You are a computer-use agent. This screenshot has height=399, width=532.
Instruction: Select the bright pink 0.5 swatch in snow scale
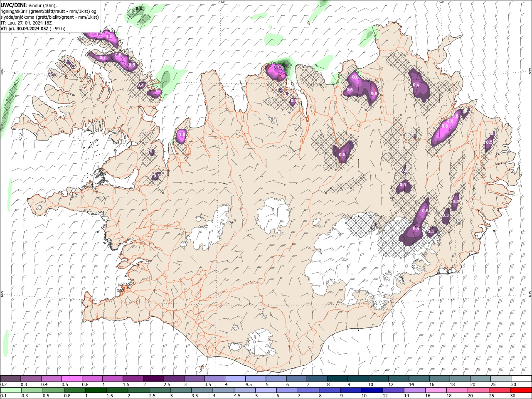[71, 379]
